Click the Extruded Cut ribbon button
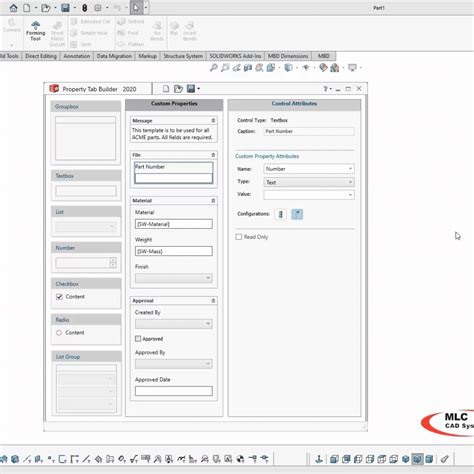This screenshot has width=474, height=474. point(91,22)
